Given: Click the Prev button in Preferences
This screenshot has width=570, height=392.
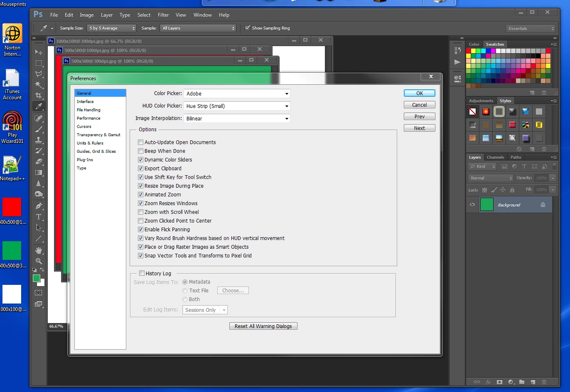Looking at the screenshot, I should pos(420,117).
